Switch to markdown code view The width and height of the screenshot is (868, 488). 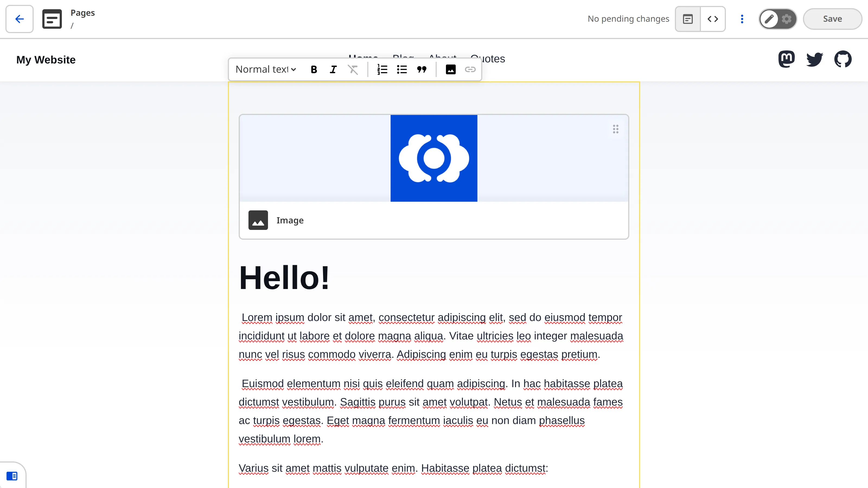tap(713, 19)
